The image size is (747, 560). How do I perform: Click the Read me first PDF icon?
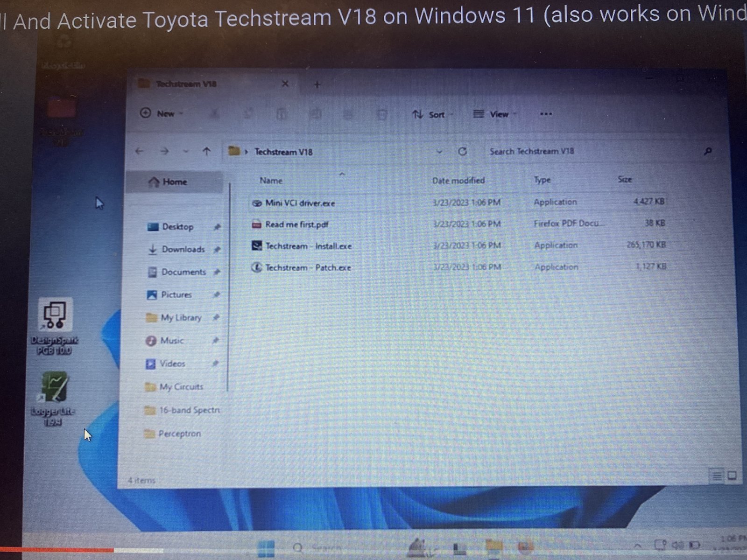256,224
